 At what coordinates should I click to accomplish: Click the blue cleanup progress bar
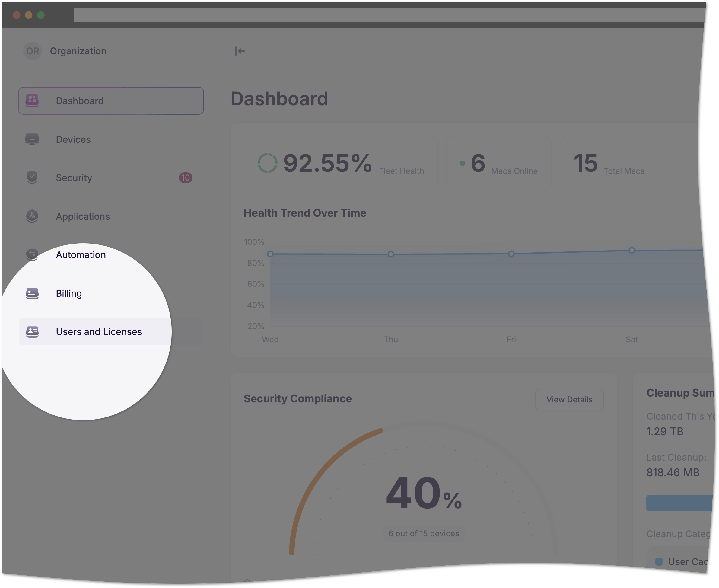click(679, 503)
